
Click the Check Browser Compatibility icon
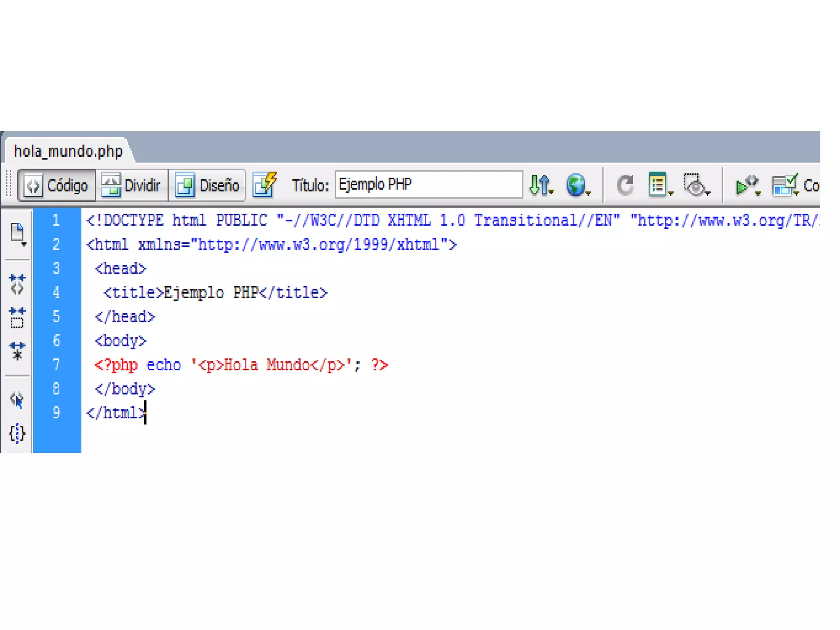click(x=784, y=185)
